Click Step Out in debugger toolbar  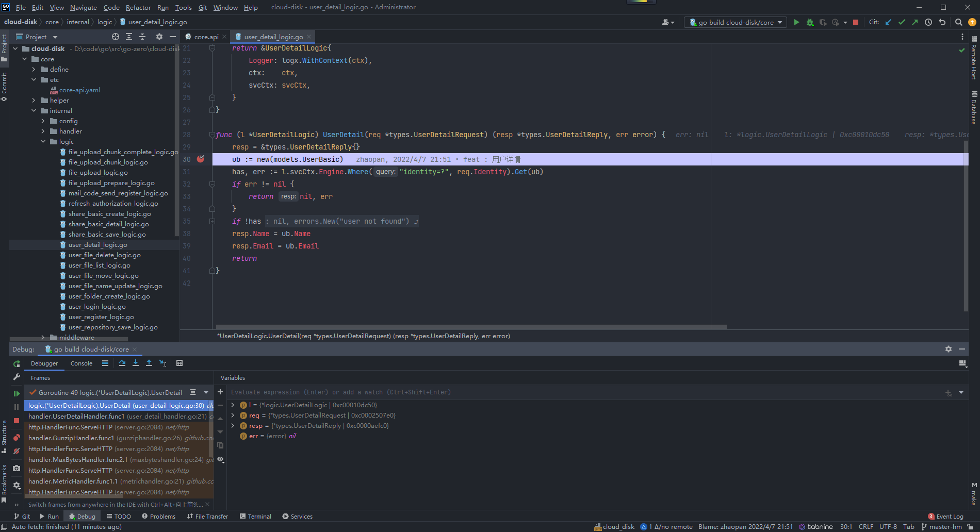(149, 363)
